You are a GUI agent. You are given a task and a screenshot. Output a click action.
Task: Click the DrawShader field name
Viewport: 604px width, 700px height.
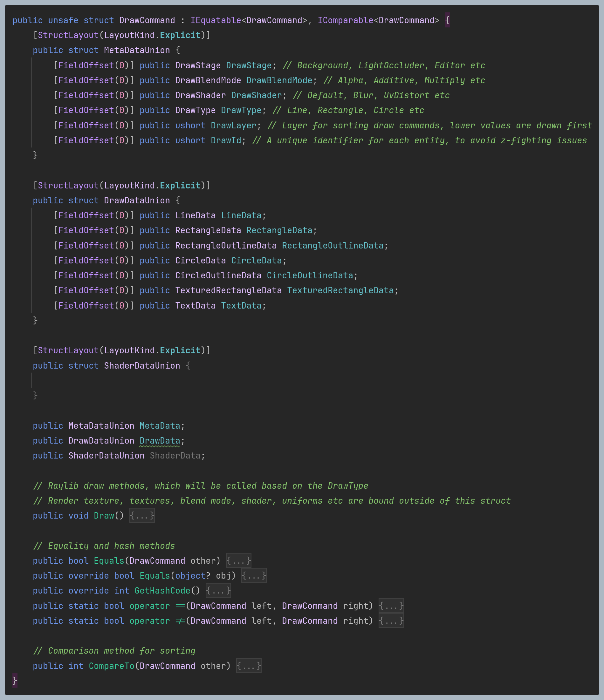[x=257, y=95]
